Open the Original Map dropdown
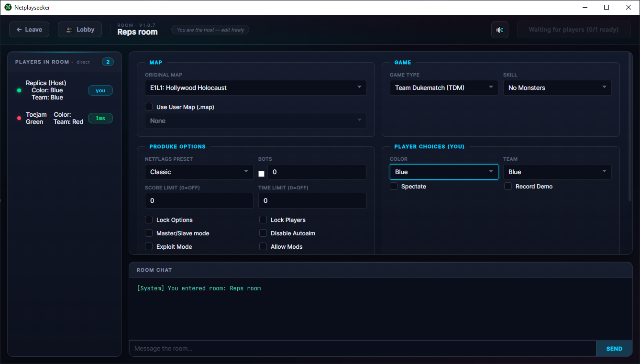 [x=256, y=88]
